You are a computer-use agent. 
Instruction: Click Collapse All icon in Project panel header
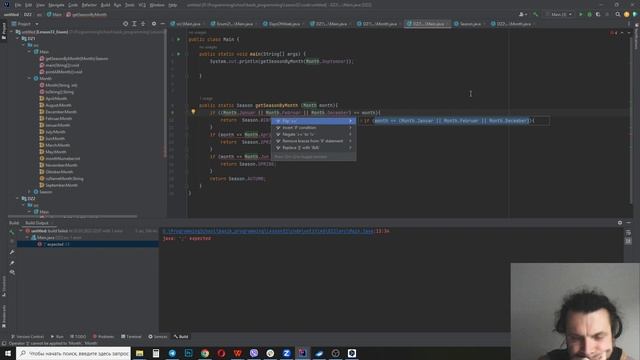click(x=143, y=24)
